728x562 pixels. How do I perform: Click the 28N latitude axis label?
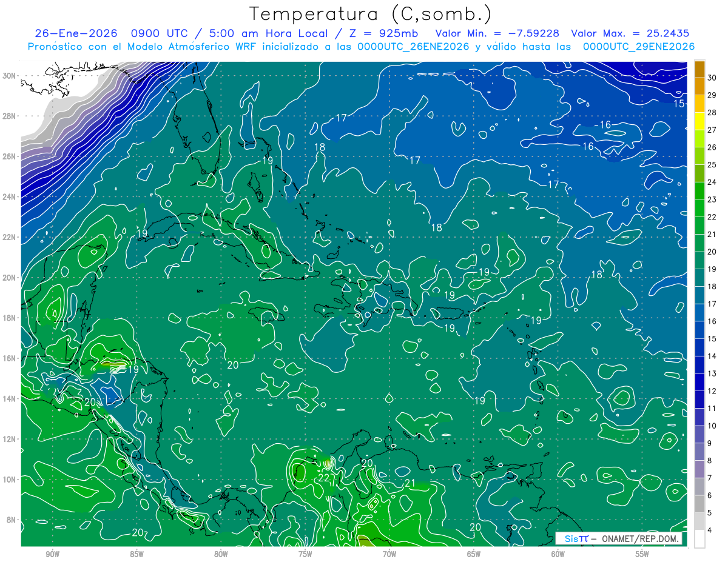pyautogui.click(x=10, y=116)
